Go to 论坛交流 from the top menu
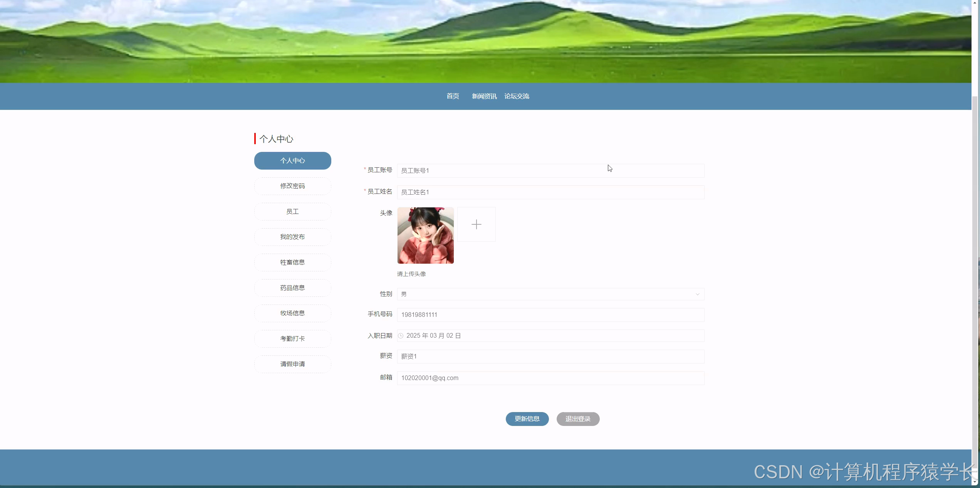The width and height of the screenshot is (980, 488). (x=517, y=96)
